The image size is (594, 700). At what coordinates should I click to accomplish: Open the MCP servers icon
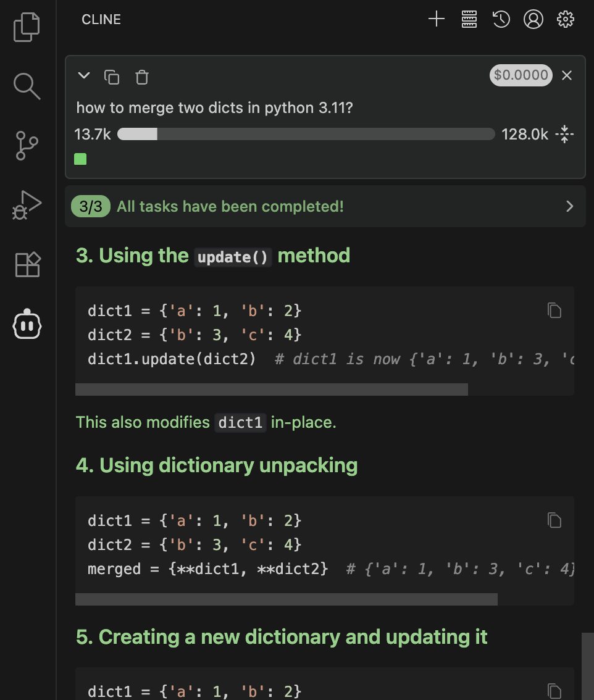click(469, 19)
